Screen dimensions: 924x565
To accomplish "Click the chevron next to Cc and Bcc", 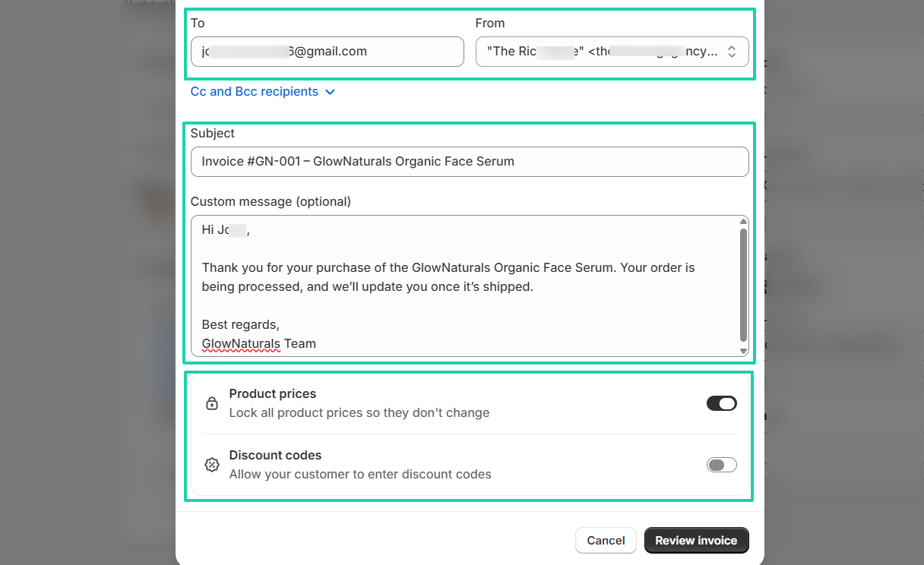I will coord(330,92).
